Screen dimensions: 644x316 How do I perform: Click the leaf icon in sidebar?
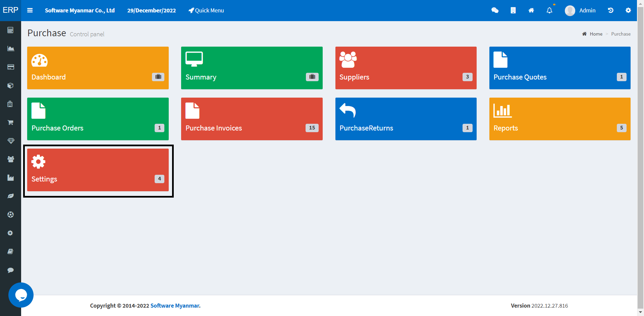coord(11,196)
